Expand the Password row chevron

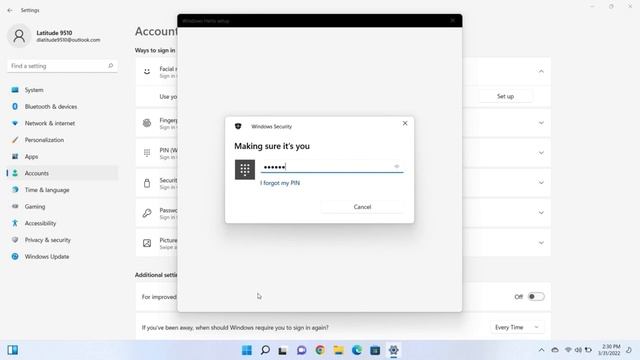[x=541, y=213]
